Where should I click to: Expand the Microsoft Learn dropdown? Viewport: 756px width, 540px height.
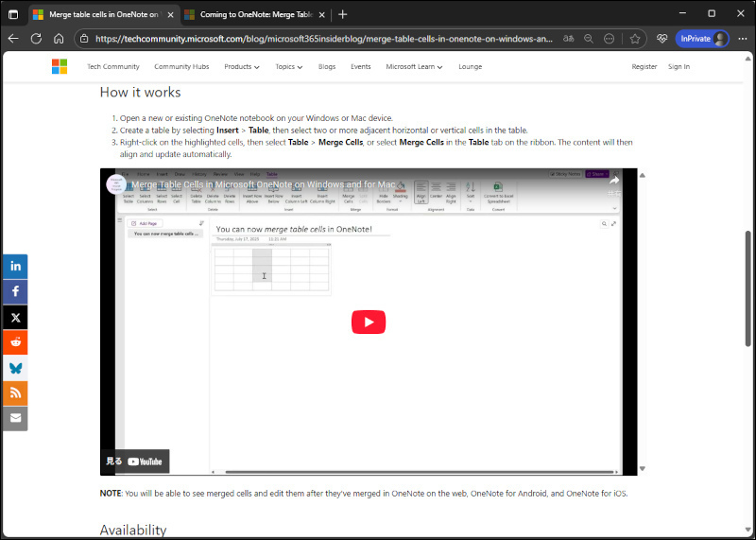(x=414, y=67)
